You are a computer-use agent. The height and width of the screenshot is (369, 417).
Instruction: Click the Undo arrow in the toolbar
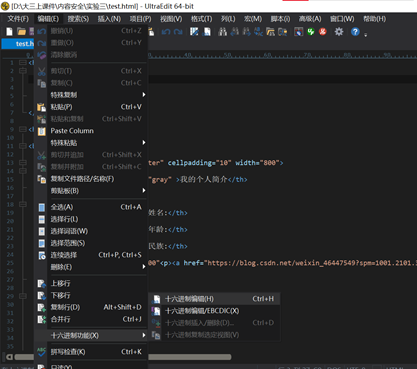click(166, 32)
